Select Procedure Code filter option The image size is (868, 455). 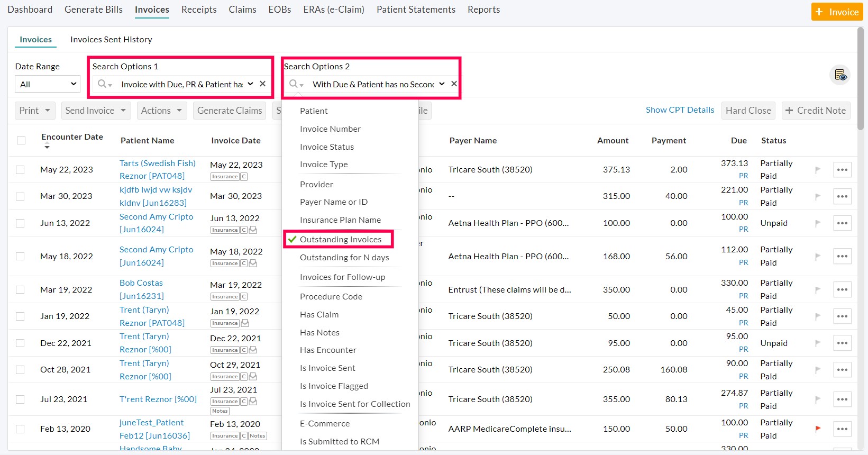pyautogui.click(x=331, y=297)
